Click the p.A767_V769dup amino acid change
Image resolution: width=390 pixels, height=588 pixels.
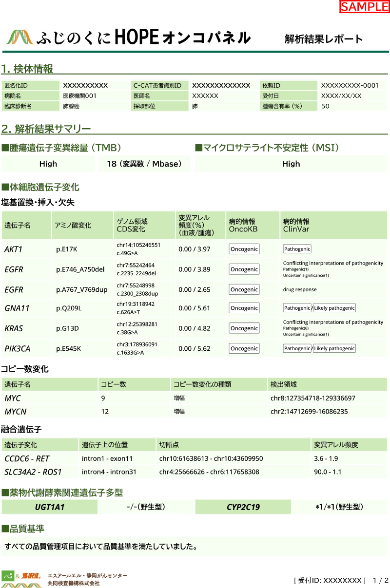81,289
